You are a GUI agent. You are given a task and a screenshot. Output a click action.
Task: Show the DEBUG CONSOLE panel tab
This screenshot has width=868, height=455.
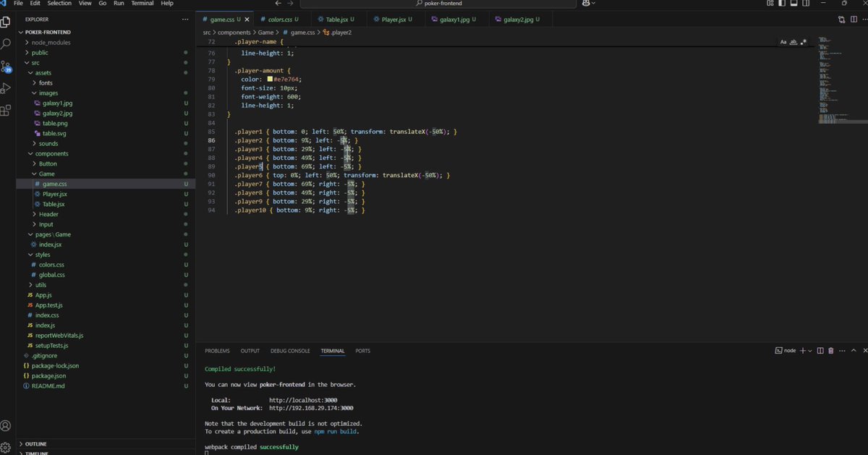tap(290, 351)
